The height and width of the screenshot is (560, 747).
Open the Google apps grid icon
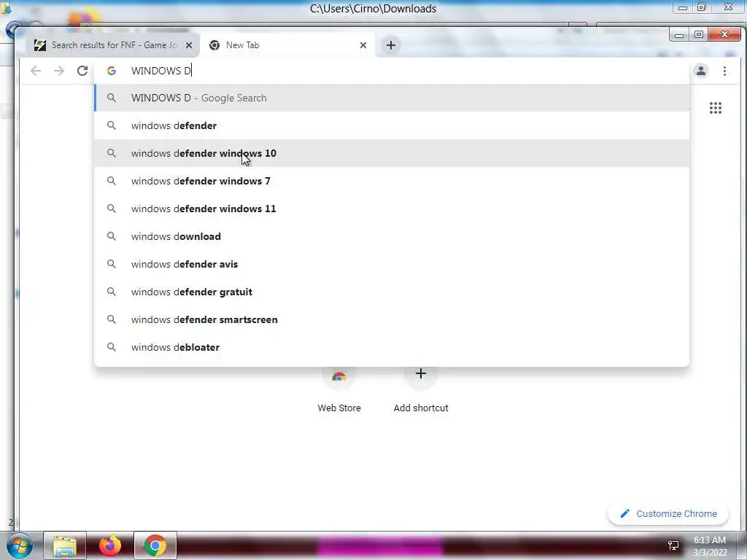pos(715,108)
